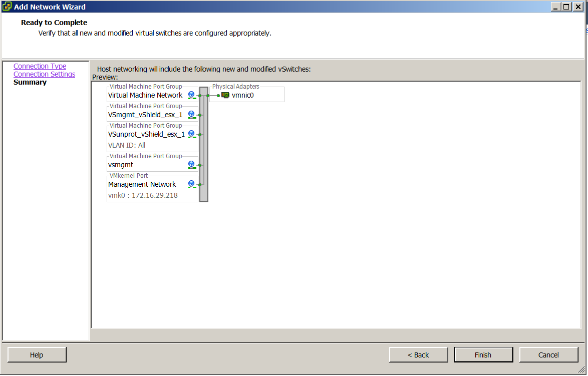Click globe icon beside vsmgmt port group
The image size is (588, 376).
pos(192,165)
